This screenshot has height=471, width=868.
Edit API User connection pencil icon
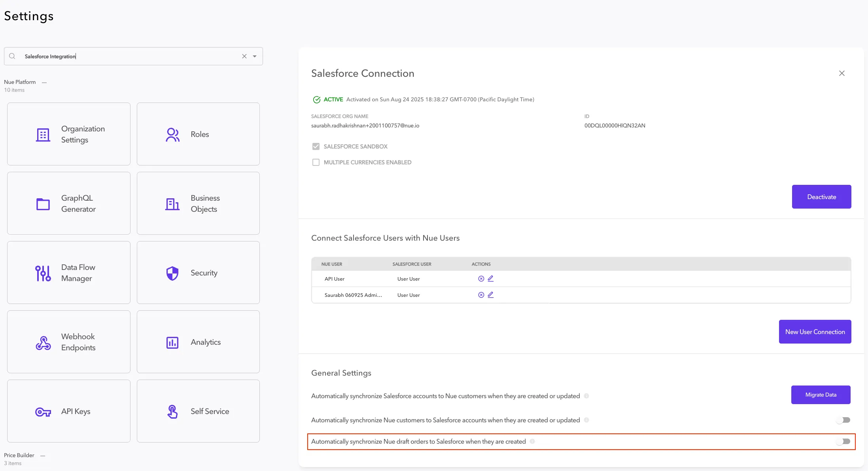tap(490, 279)
